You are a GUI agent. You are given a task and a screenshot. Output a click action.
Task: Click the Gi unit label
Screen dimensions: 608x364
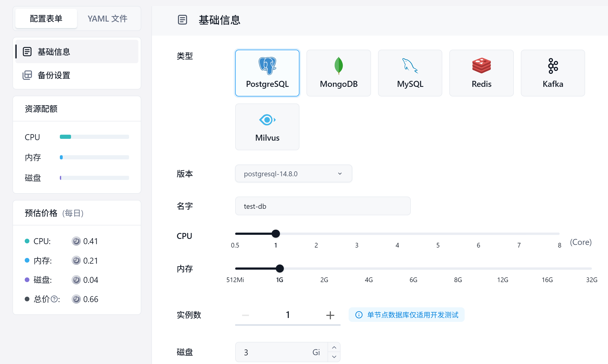(316, 352)
